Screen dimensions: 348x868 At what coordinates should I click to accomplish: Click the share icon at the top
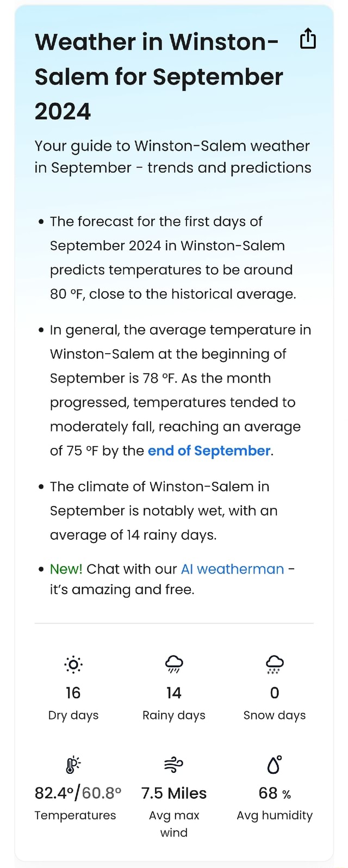308,39
